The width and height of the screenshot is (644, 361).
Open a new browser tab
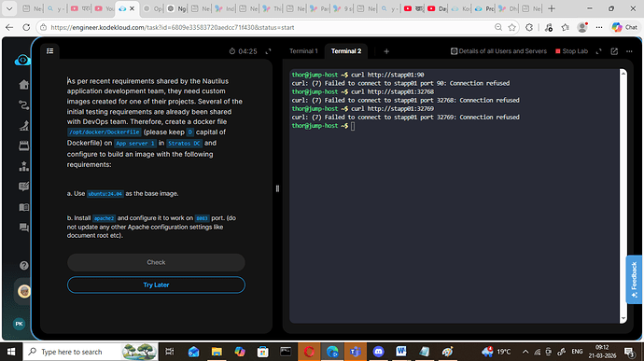tap(552, 8)
